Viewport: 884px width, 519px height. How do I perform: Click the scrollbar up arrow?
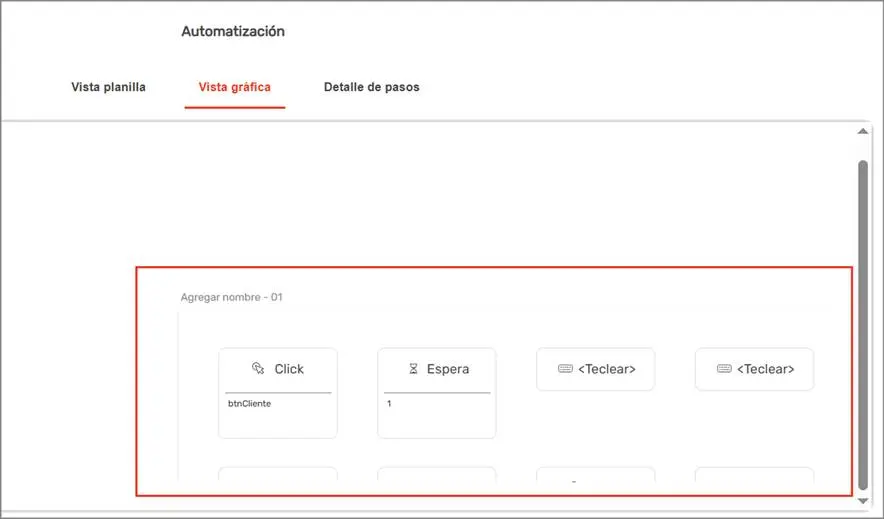tap(863, 131)
